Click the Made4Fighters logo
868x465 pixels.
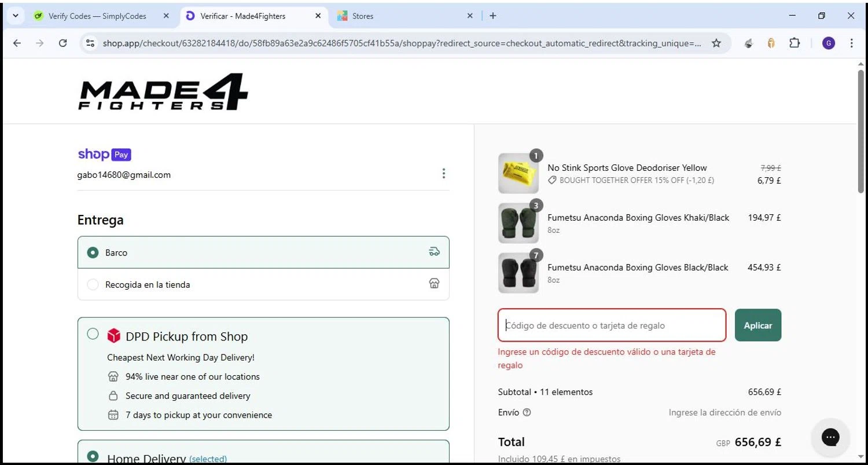click(x=163, y=91)
